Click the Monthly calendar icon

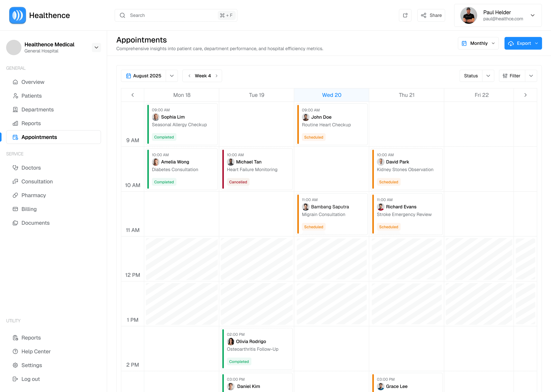point(464,43)
